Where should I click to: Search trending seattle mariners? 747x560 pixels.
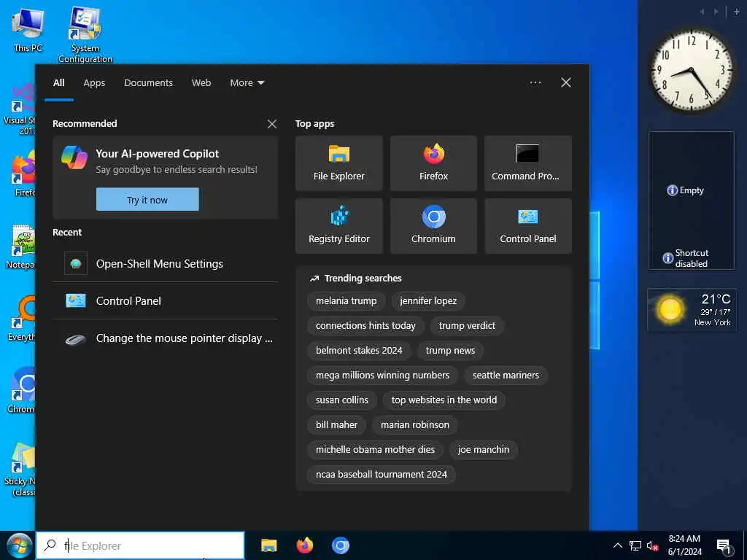[x=506, y=376]
